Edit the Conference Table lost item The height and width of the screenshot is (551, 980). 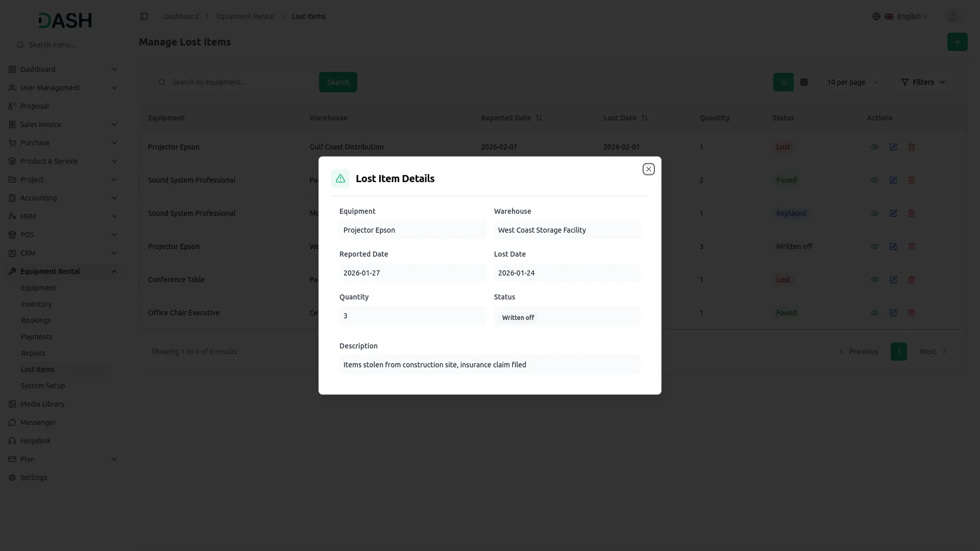(x=893, y=280)
